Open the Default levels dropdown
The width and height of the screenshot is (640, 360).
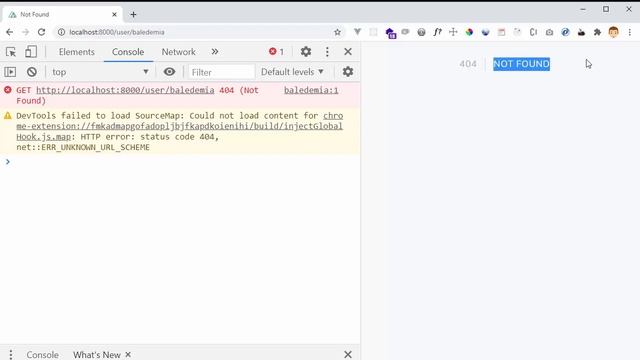pos(292,72)
